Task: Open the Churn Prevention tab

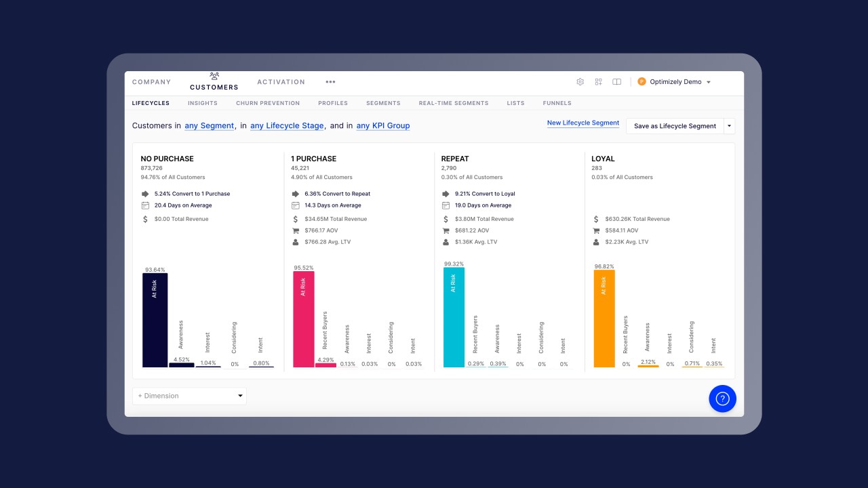Action: [268, 103]
